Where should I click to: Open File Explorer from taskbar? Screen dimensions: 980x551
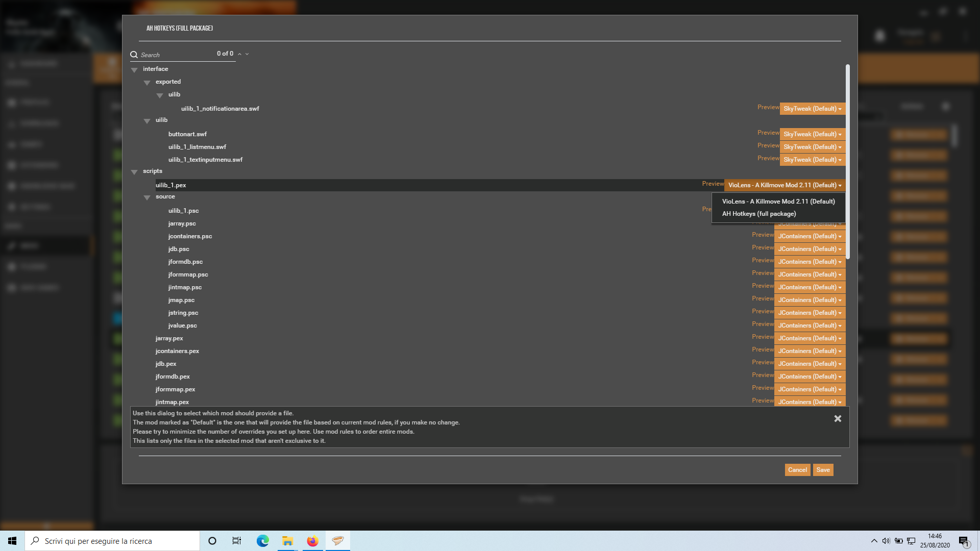pyautogui.click(x=287, y=541)
